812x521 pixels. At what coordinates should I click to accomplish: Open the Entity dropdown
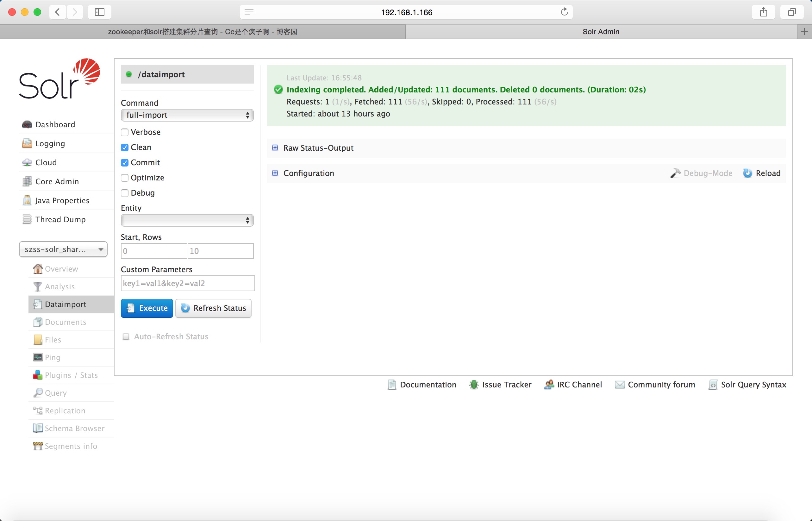[187, 220]
